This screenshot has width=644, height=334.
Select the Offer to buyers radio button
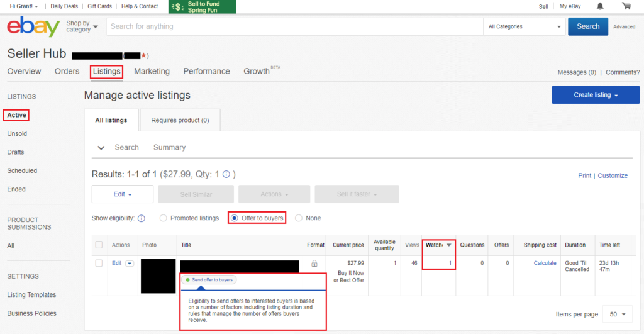234,218
